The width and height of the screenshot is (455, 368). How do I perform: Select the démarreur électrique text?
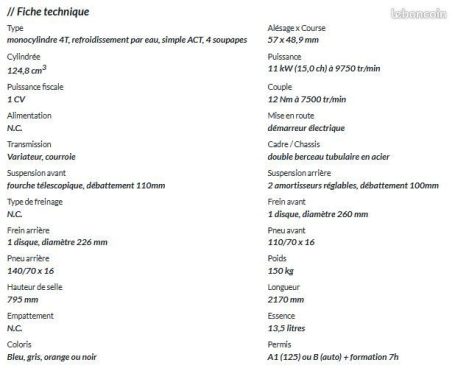(x=306, y=128)
